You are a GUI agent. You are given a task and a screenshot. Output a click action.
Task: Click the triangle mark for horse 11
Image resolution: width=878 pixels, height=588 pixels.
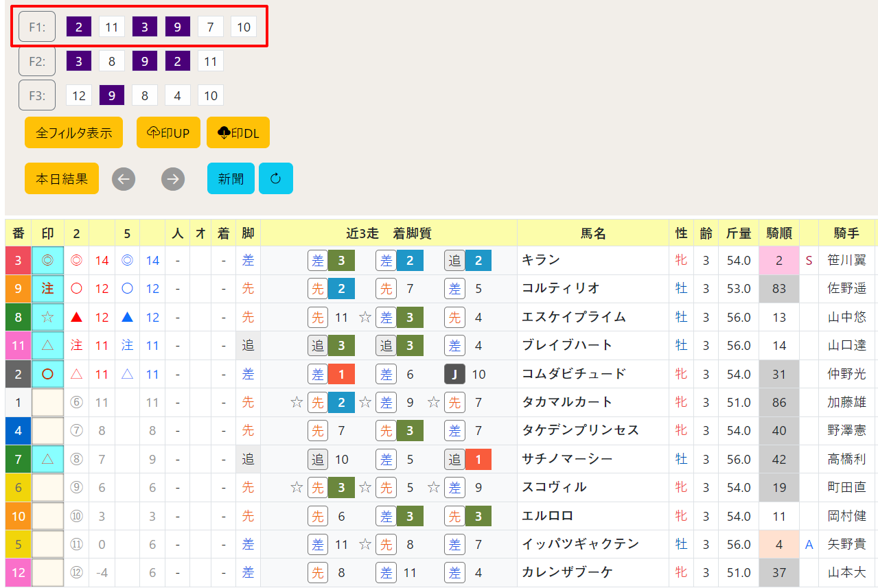coord(47,346)
